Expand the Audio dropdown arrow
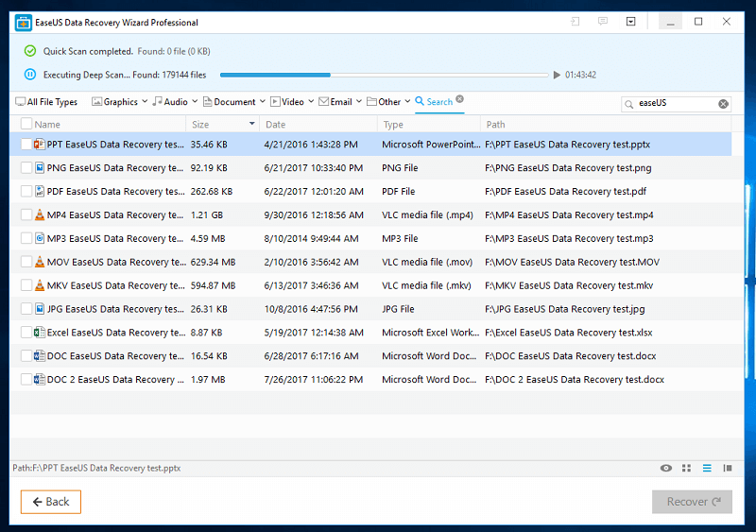Screen dimensions: 756x532 point(195,101)
